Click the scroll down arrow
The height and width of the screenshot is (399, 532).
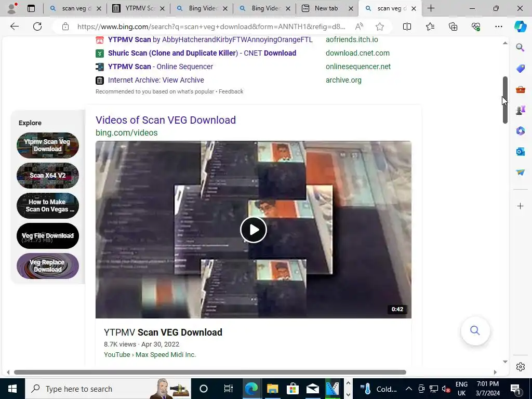click(505, 362)
